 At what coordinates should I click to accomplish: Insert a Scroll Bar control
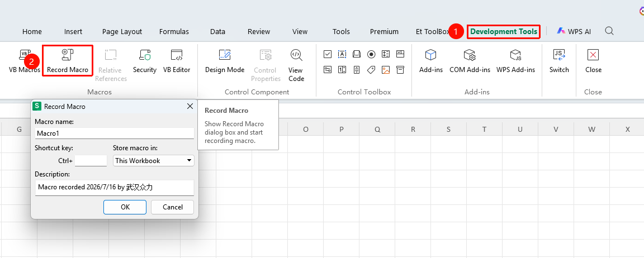coord(357,70)
